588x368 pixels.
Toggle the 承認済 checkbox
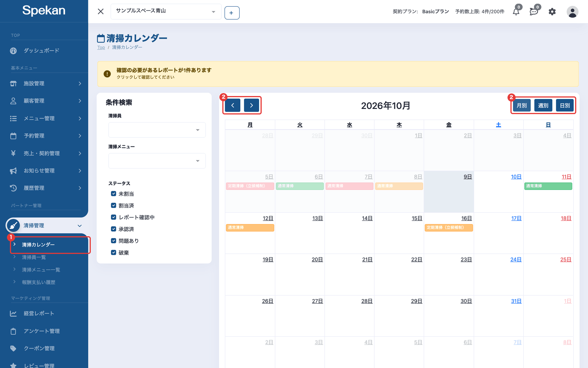coord(114,229)
